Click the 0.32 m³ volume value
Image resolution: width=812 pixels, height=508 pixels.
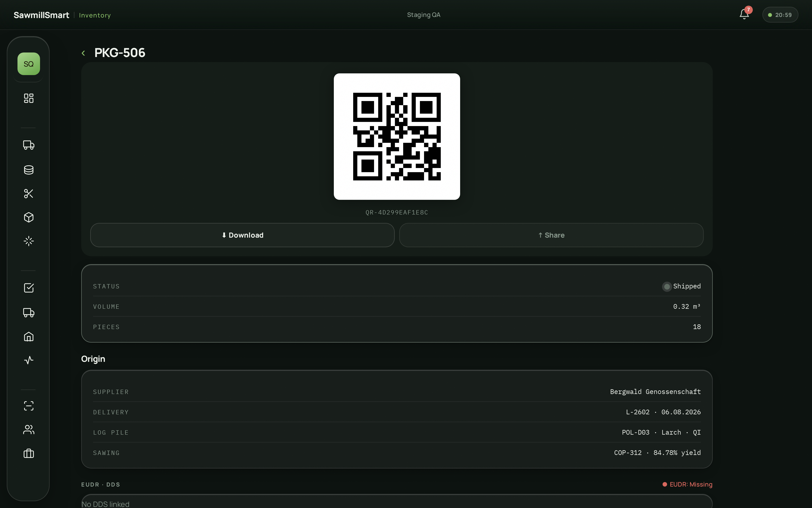click(687, 306)
